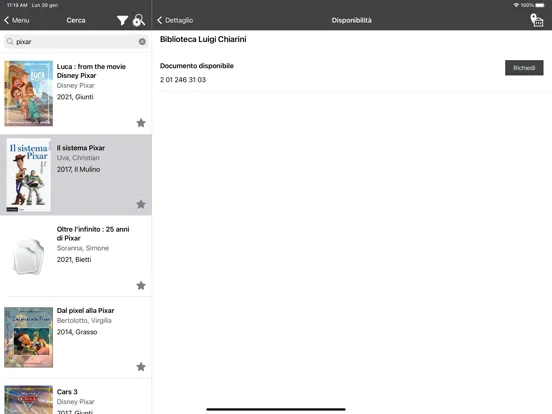
Task: Star Il sistema Pixar as favorite
Action: (x=141, y=204)
